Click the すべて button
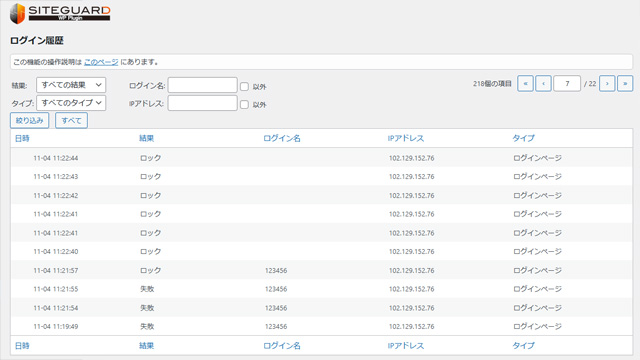640x360 pixels. 71,120
